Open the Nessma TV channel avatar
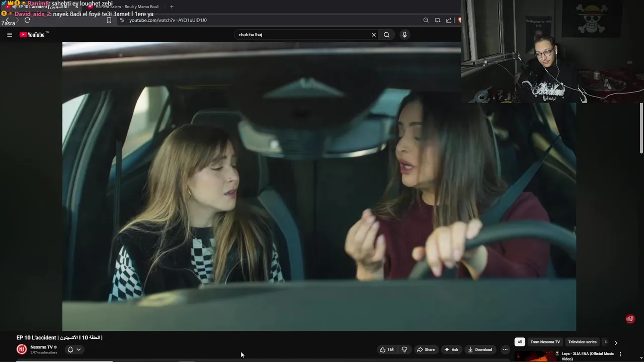The width and height of the screenshot is (644, 362). [22, 349]
